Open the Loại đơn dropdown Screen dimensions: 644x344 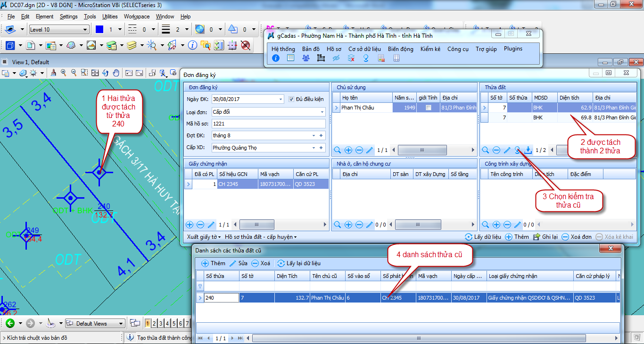click(322, 112)
